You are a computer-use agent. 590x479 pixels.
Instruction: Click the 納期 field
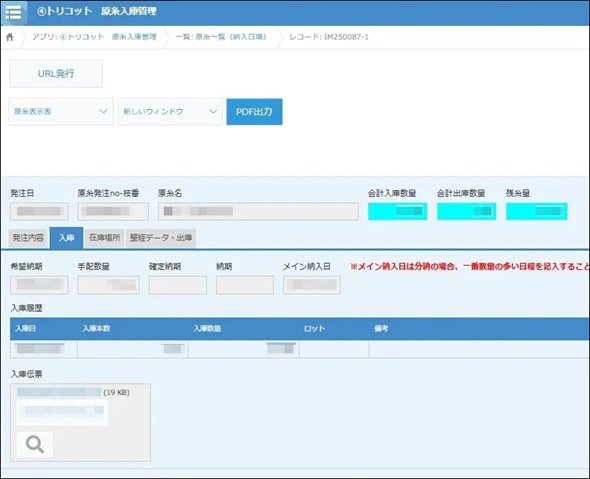(x=245, y=285)
